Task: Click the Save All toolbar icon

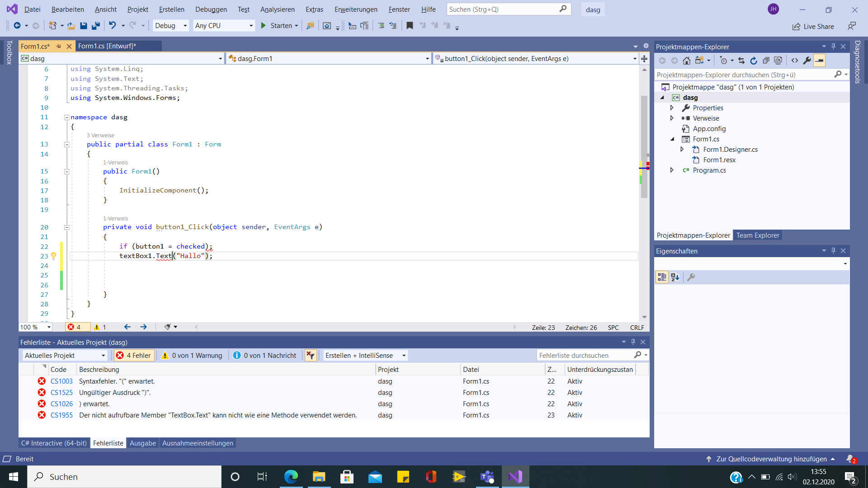Action: point(95,26)
